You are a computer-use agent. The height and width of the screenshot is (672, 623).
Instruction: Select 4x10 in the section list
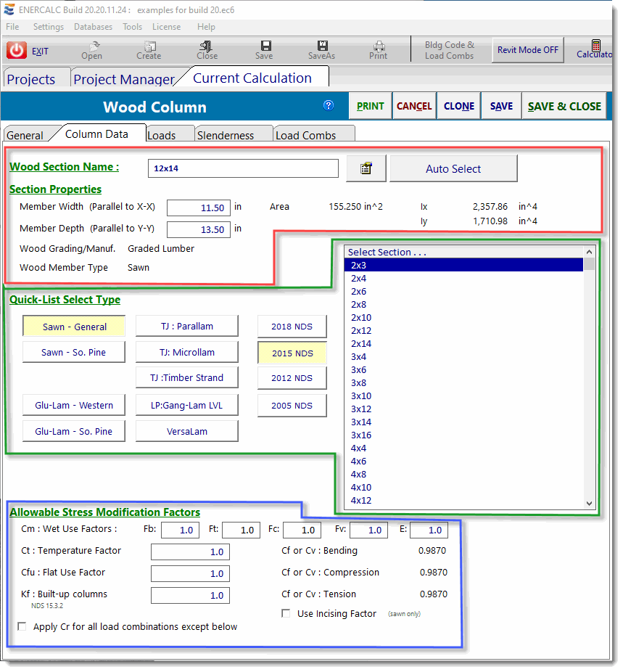click(361, 488)
